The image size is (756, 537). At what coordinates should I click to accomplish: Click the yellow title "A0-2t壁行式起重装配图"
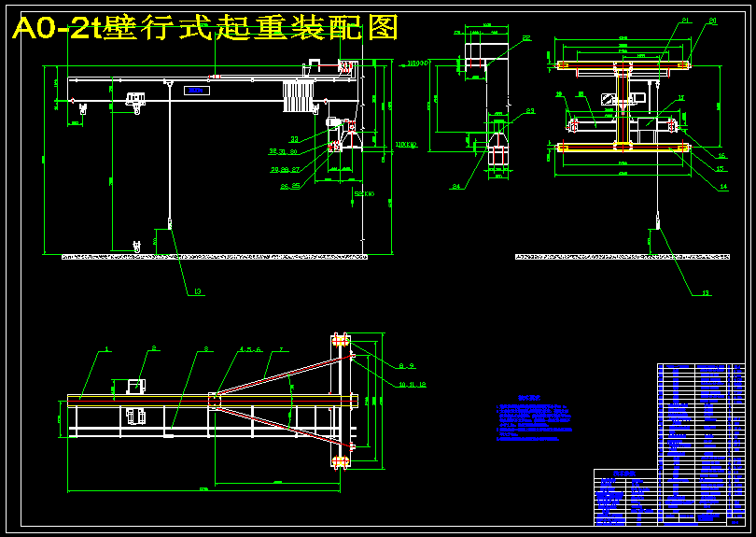click(x=205, y=27)
